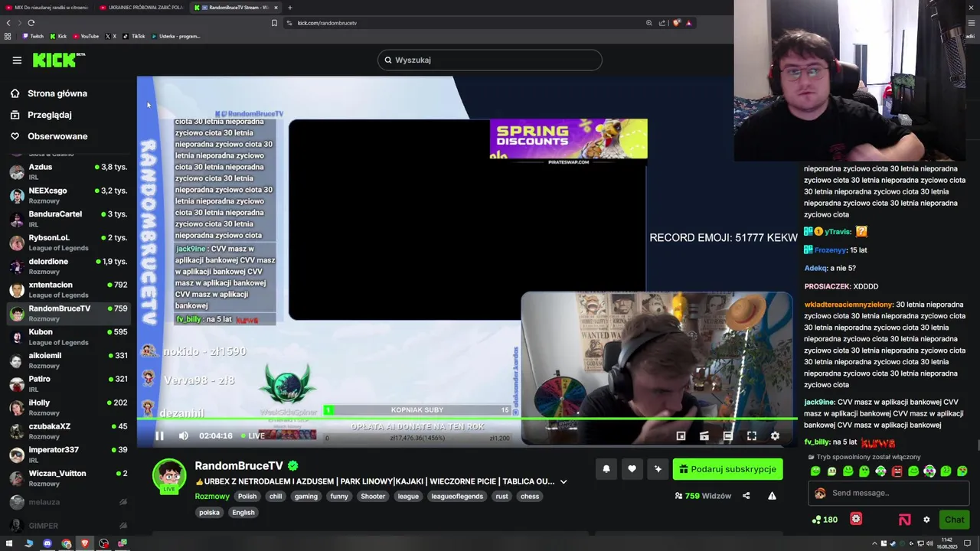Open Twitch bookmark
Viewport: 980px width, 551px height.
pyautogui.click(x=33, y=36)
